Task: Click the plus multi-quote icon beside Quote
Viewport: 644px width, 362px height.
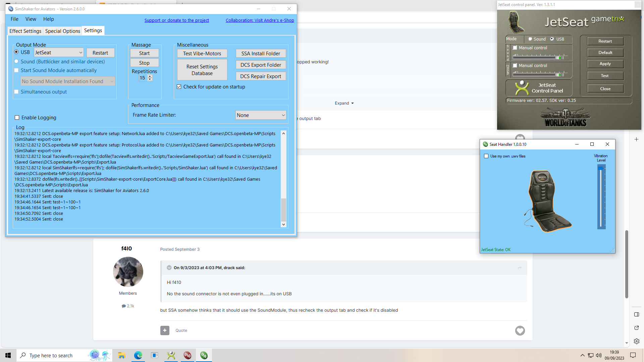Action: coord(165,330)
